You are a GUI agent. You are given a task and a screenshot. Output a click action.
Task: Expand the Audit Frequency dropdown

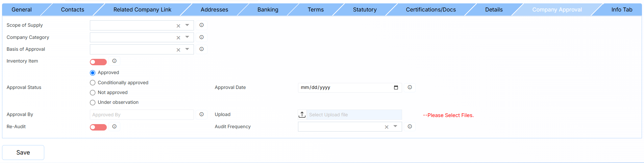click(395, 126)
